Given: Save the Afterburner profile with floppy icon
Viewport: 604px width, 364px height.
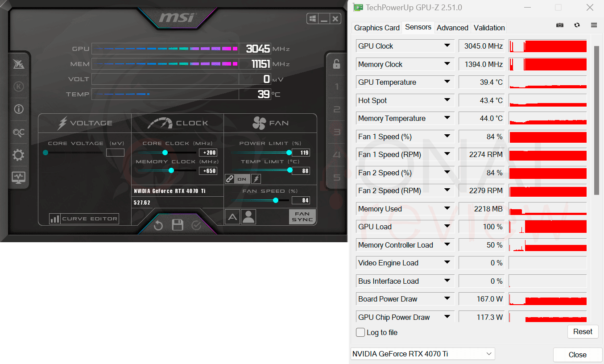Looking at the screenshot, I should (178, 225).
